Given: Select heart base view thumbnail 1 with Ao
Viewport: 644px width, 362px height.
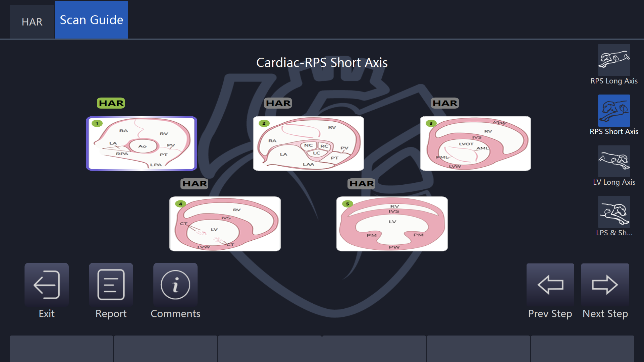Looking at the screenshot, I should pyautogui.click(x=142, y=143).
